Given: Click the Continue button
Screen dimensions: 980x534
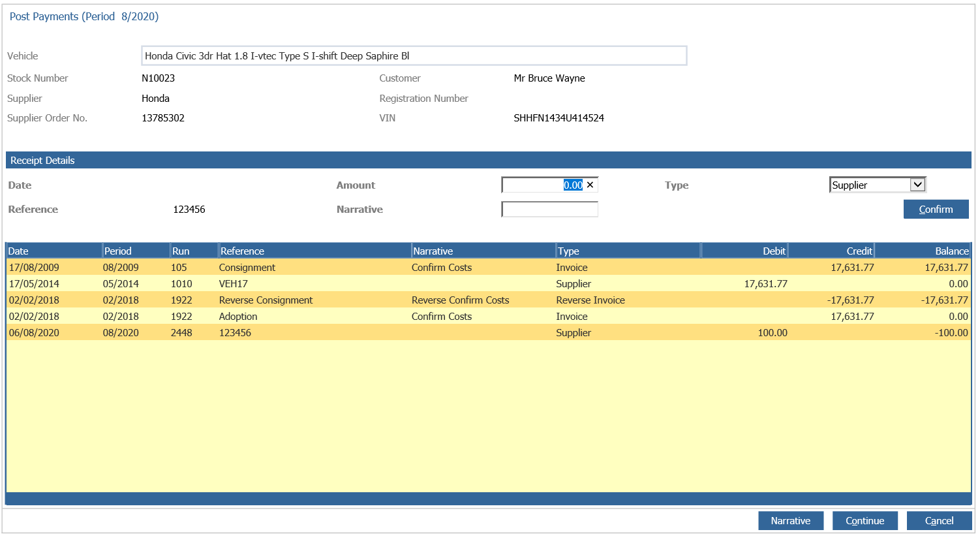Looking at the screenshot, I should pos(865,520).
